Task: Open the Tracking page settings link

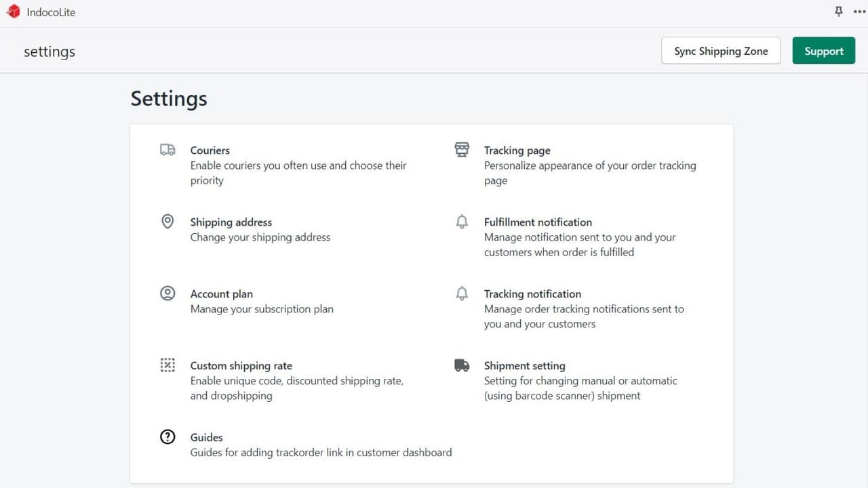Action: point(517,150)
